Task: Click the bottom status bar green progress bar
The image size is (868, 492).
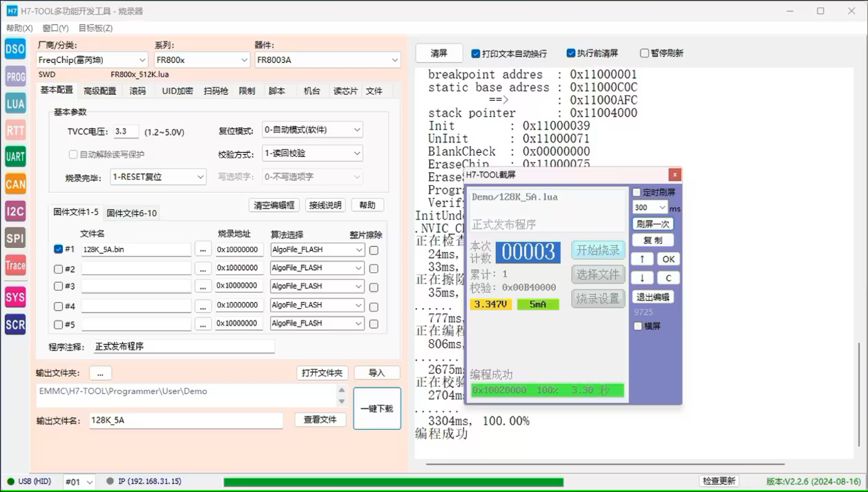Action: (x=394, y=482)
